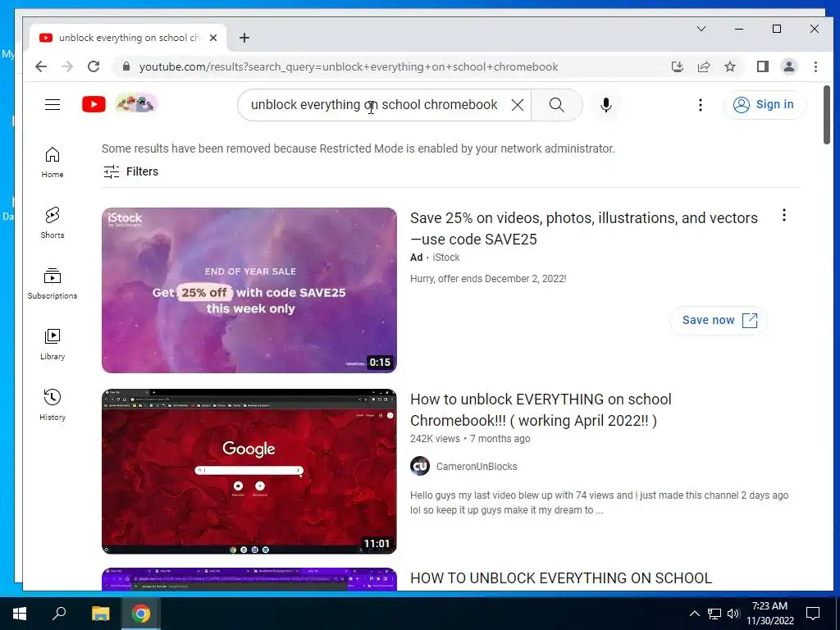This screenshot has width=840, height=630.
Task: Click 'HOW TO UNBLOCK EVERYTHING ON SCHOOL' title
Action: (x=561, y=578)
